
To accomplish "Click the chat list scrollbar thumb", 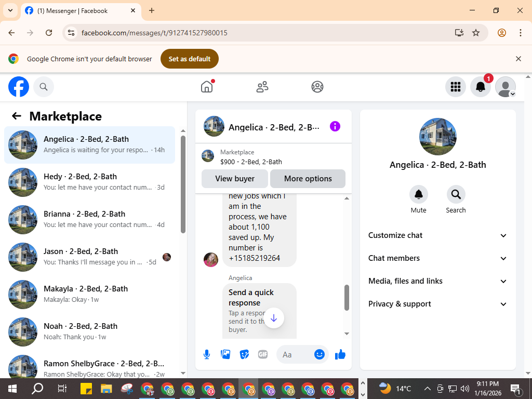I will [x=183, y=184].
